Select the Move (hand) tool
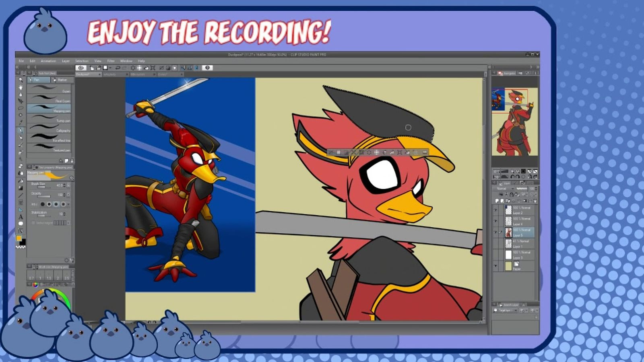The height and width of the screenshot is (362, 644). [x=21, y=87]
